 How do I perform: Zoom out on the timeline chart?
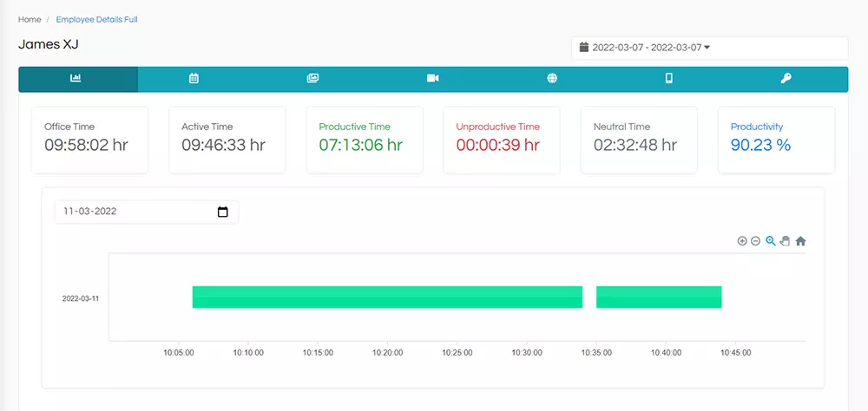[756, 241]
